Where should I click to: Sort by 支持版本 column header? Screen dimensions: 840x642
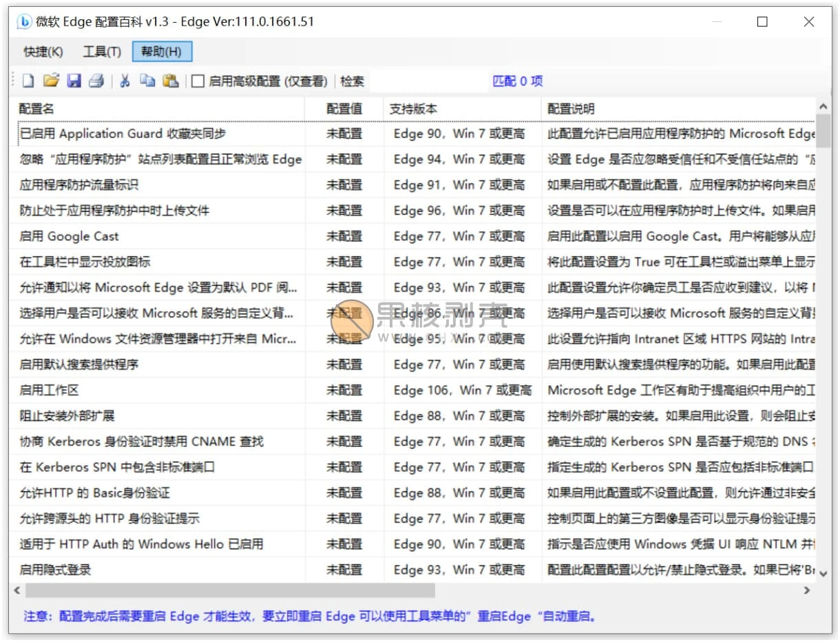pyautogui.click(x=463, y=109)
